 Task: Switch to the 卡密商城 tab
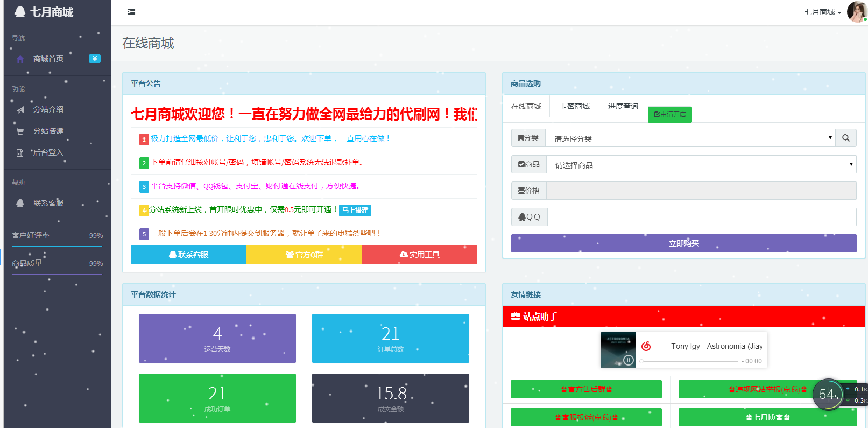pos(574,106)
